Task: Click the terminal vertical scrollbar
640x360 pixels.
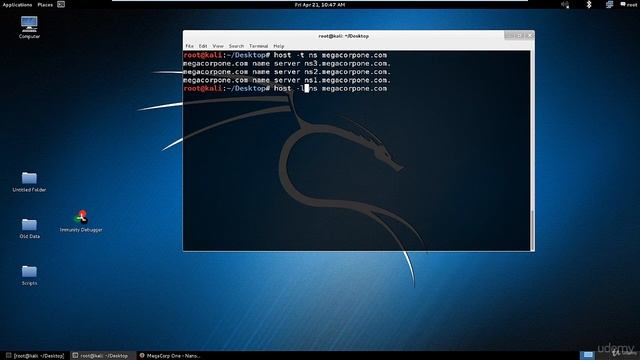Action: 532,230
